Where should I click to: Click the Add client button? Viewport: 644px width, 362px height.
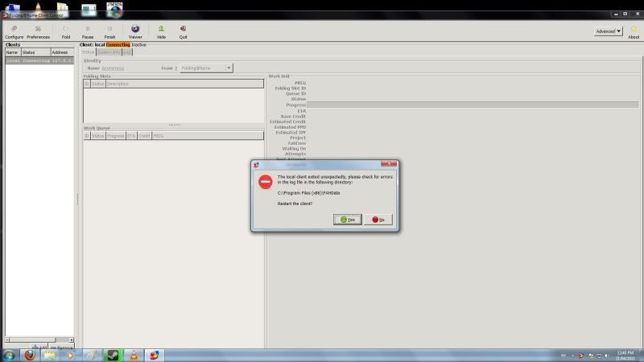[40, 348]
